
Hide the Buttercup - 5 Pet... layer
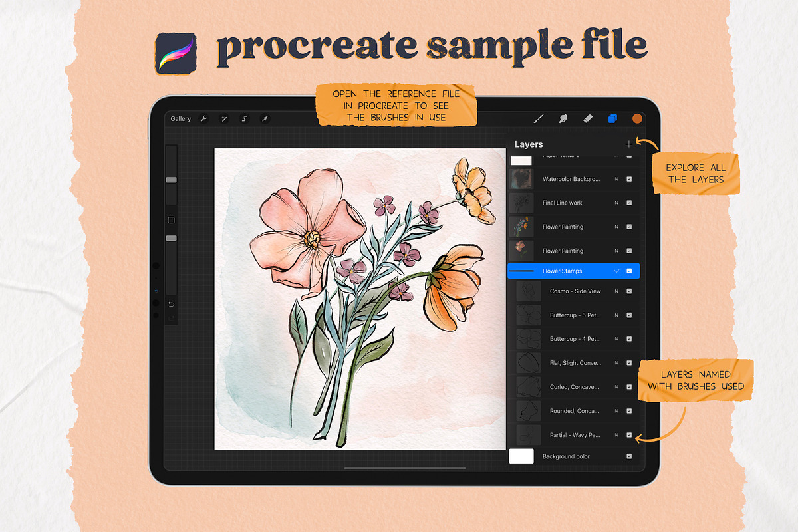coord(629,315)
